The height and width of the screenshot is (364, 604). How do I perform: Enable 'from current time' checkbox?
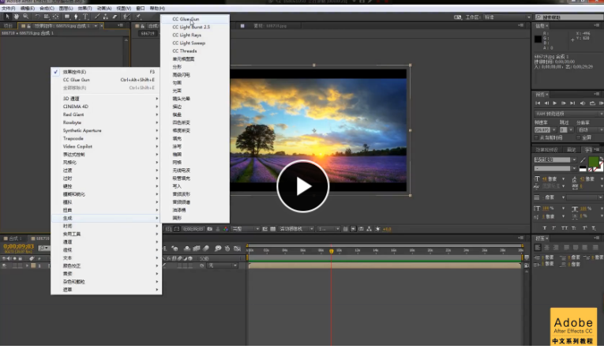(x=537, y=137)
